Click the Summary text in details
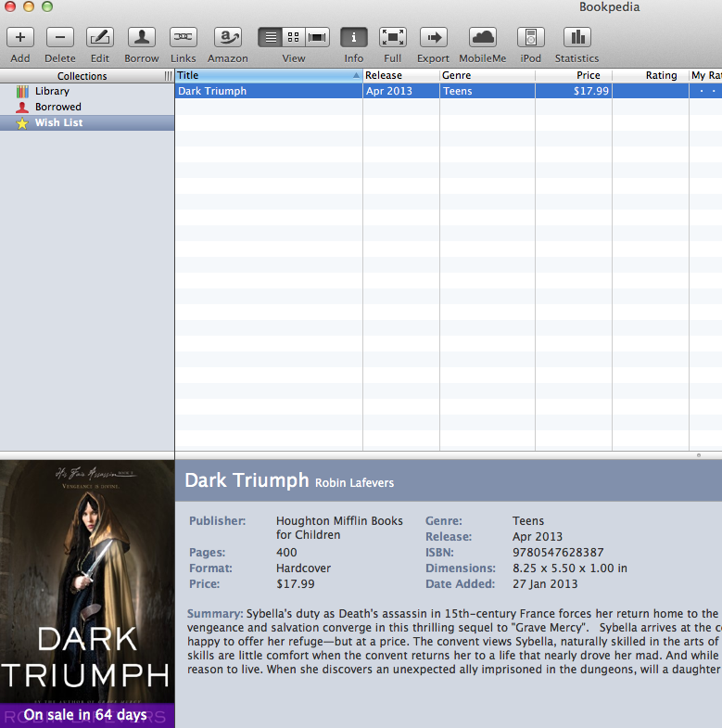This screenshot has height=728, width=722. coord(454,642)
